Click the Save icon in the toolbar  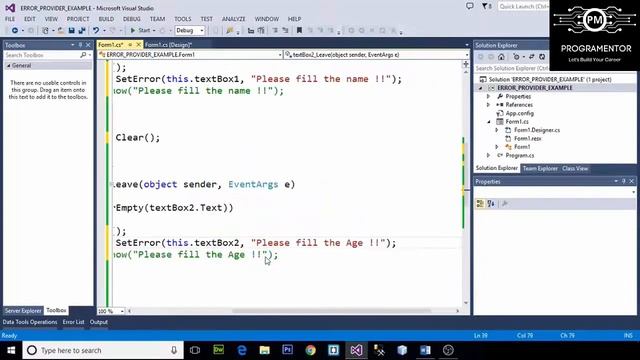[x=71, y=31]
